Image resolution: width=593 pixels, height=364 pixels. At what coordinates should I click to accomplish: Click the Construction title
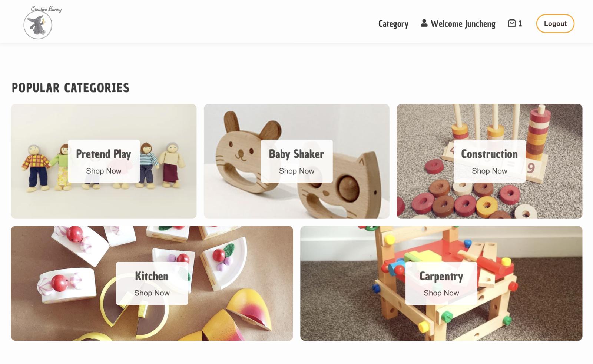pos(489,154)
